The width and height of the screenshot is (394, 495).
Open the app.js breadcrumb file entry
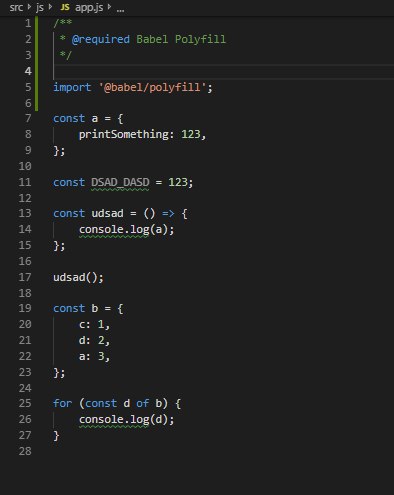(89, 7)
